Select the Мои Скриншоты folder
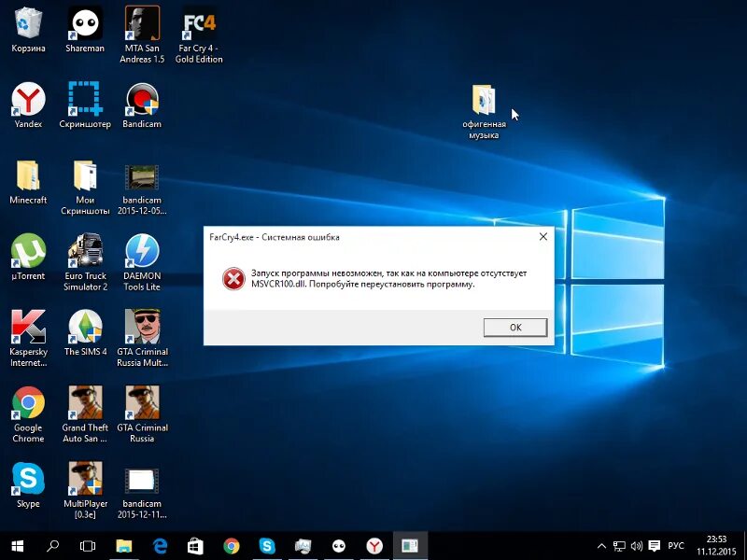 coord(85,188)
